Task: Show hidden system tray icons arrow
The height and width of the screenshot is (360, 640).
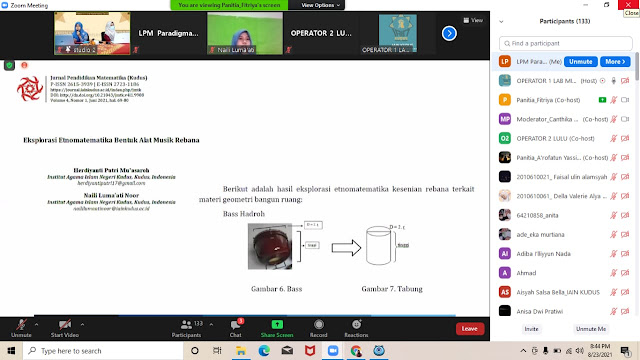Action: (x=523, y=351)
